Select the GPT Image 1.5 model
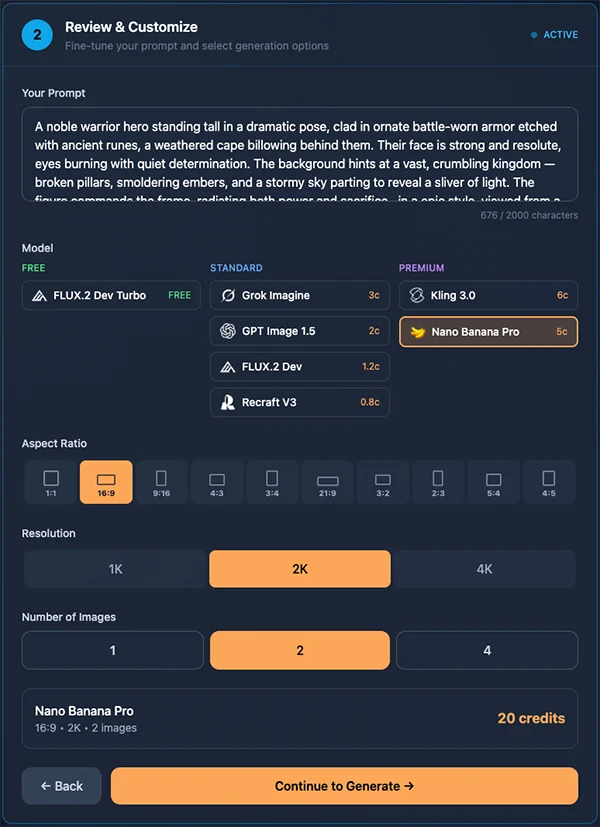Image resolution: width=600 pixels, height=827 pixels. (x=299, y=331)
